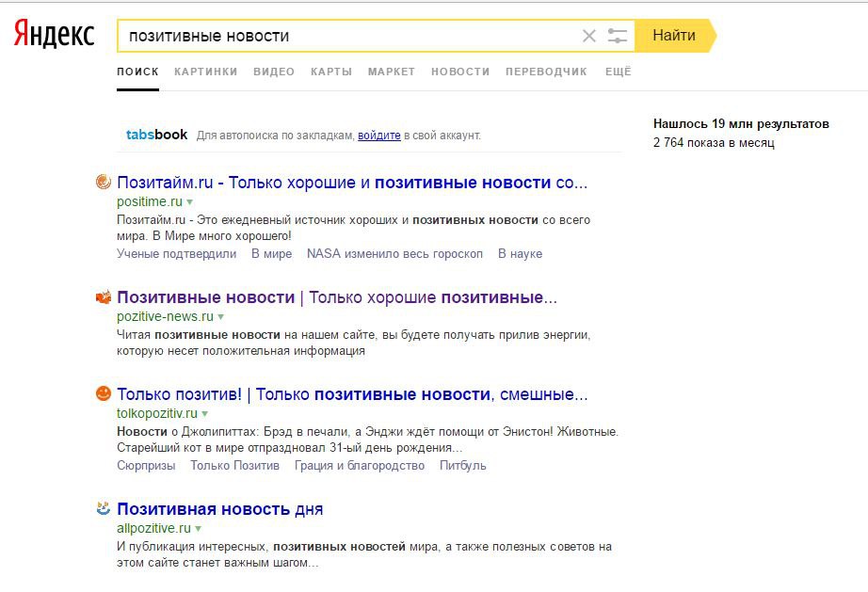Open the Позитивная новость дня result

[220, 509]
